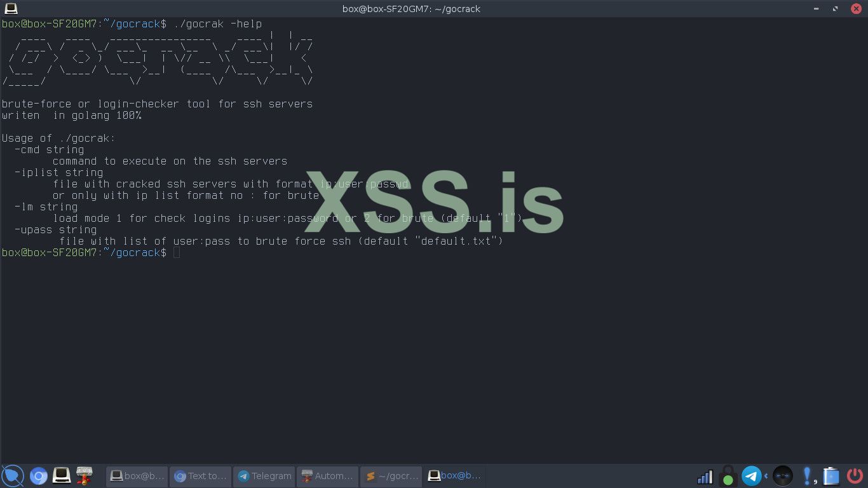Image resolution: width=868 pixels, height=488 pixels.
Task: Click the '-cmd string' flag line
Action: (49, 150)
